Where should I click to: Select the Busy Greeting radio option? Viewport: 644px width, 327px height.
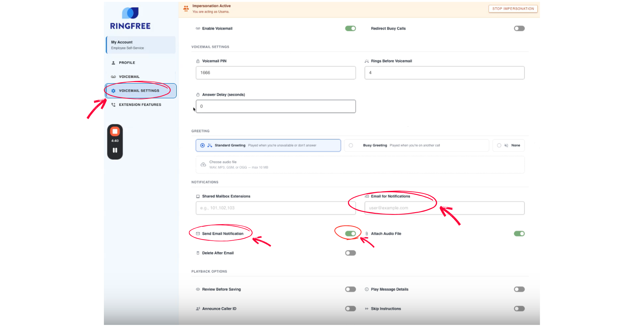pyautogui.click(x=351, y=146)
